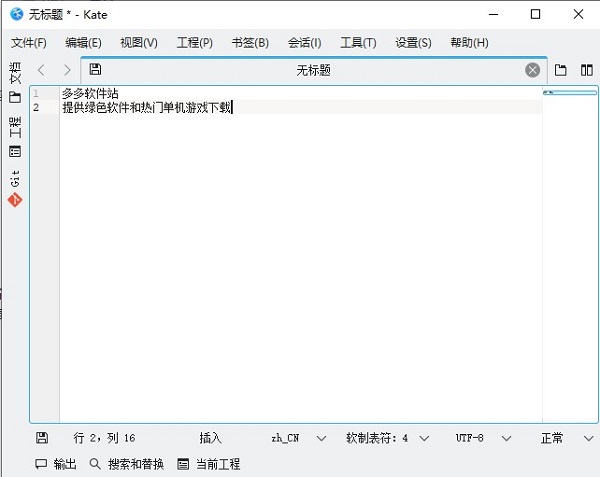The image size is (600, 477).
Task: Open the 帮助(H) menu
Action: (469, 42)
